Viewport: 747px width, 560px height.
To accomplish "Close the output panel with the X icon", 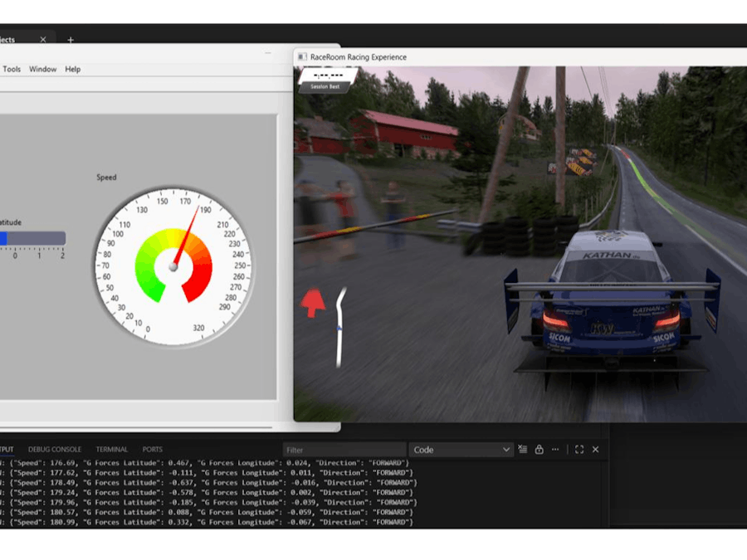I will (594, 449).
